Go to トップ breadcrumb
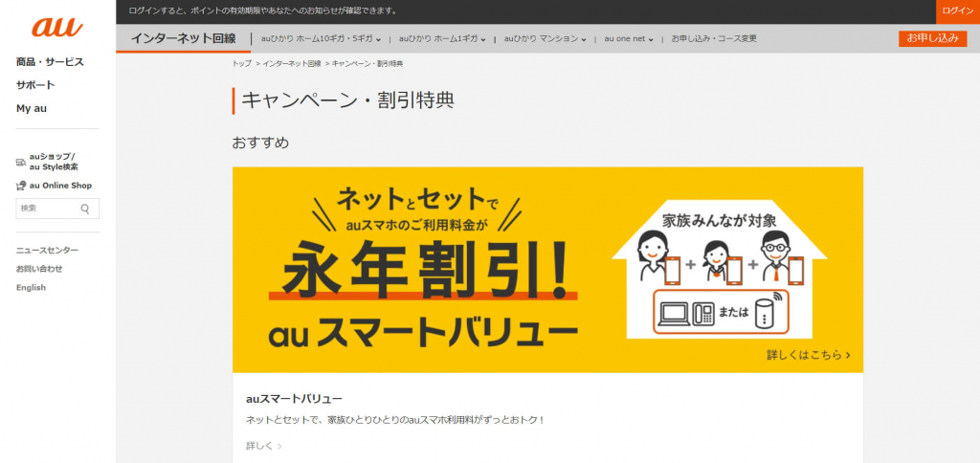 (x=242, y=64)
